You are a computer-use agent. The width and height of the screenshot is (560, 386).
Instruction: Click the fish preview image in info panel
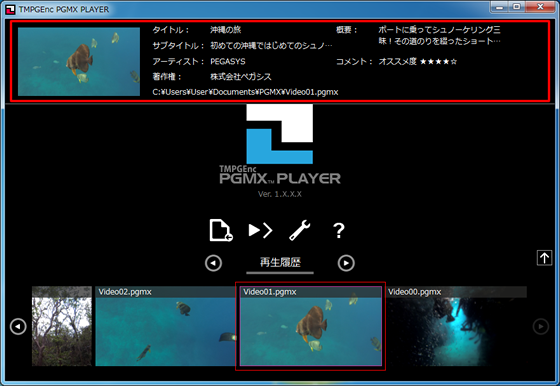point(79,61)
